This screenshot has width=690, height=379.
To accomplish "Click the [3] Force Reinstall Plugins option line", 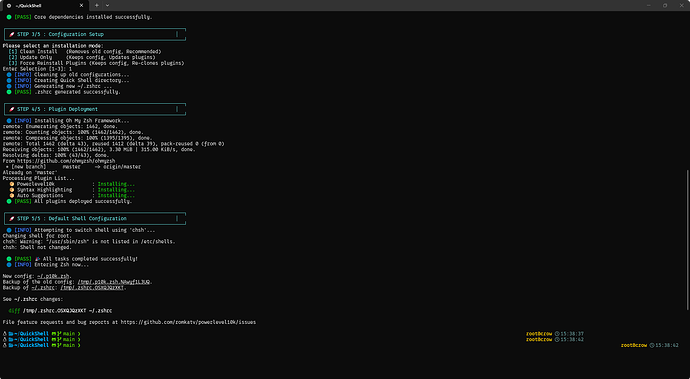I will coord(96,63).
